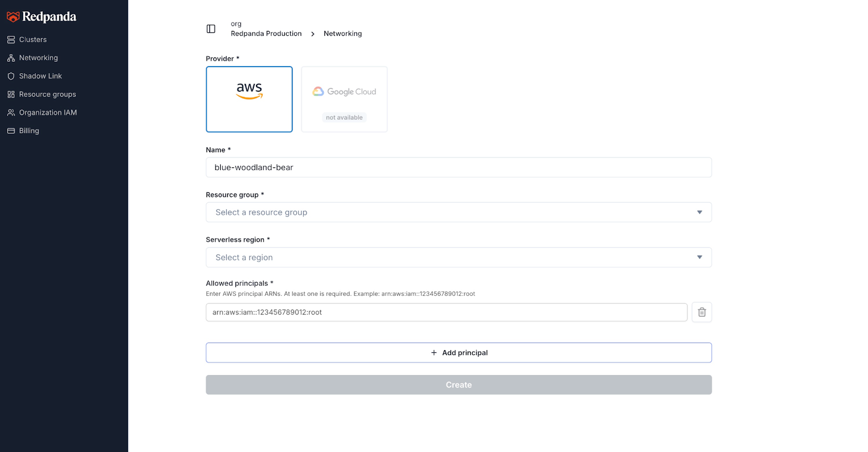Image resolution: width=868 pixels, height=452 pixels.
Task: Open Redpanda Production breadcrumb link
Action: [x=266, y=34]
